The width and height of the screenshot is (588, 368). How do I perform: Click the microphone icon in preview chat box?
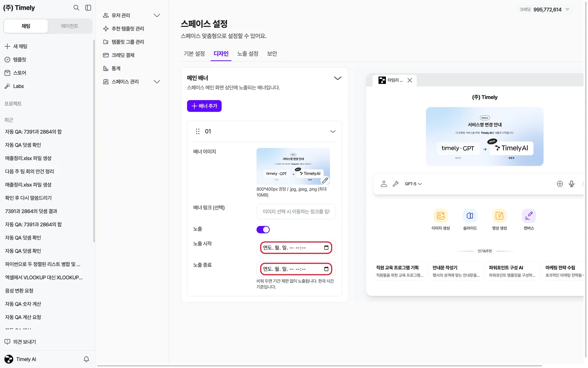(571, 184)
